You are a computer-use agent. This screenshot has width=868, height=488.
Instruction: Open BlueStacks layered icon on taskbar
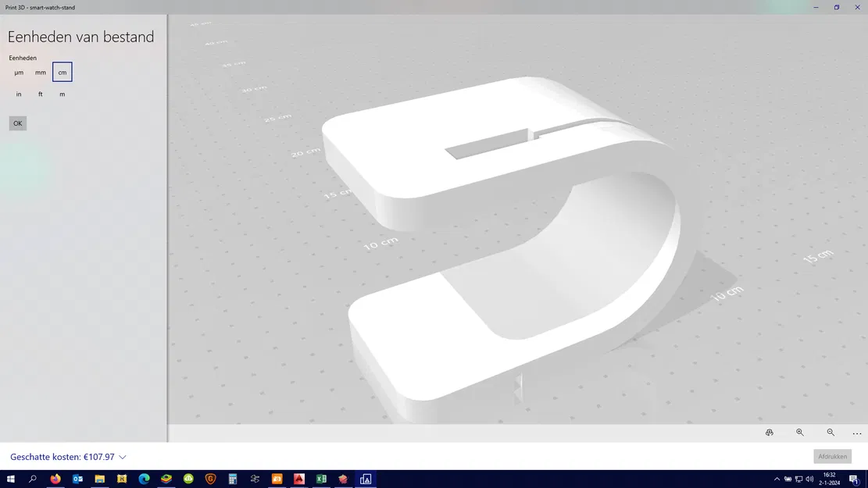[166, 479]
